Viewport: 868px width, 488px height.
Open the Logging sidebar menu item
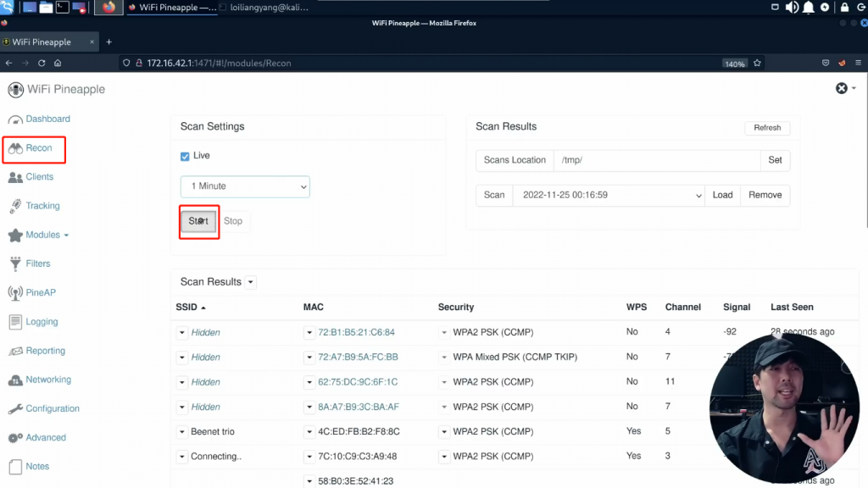tap(42, 322)
